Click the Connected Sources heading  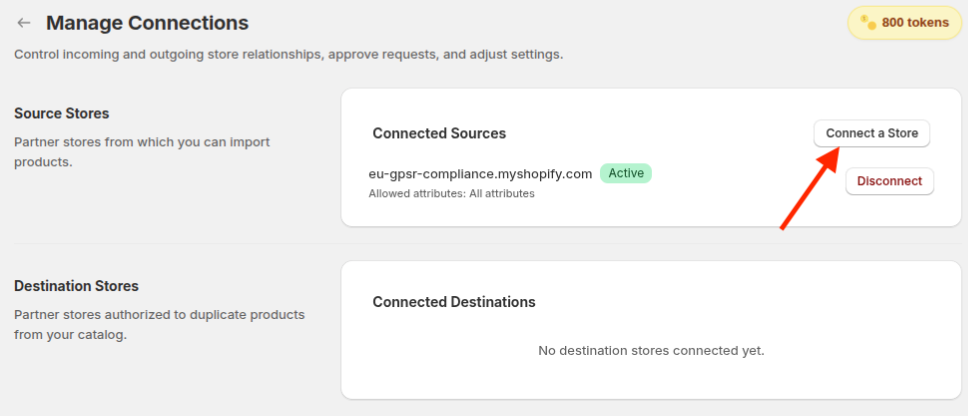pos(439,133)
